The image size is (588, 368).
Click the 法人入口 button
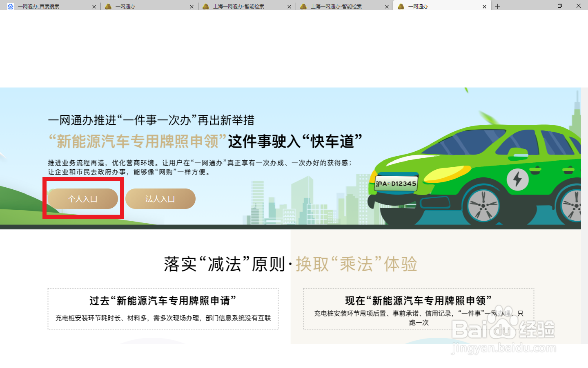[x=160, y=199]
